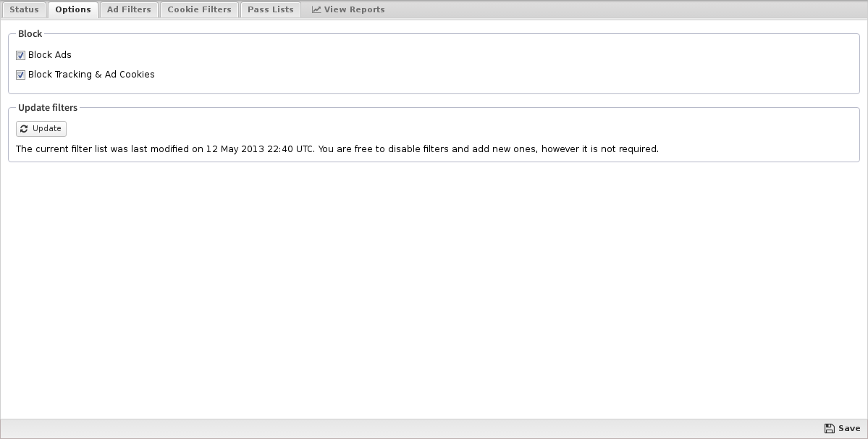Click the gray footer bar left of Save
This screenshot has width=868, height=439.
point(405,428)
